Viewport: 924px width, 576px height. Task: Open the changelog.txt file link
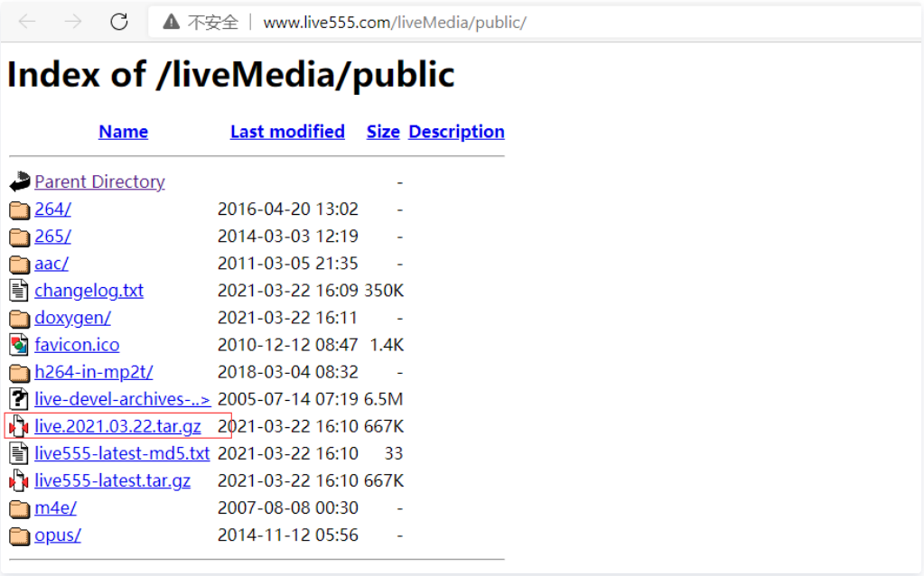(89, 291)
